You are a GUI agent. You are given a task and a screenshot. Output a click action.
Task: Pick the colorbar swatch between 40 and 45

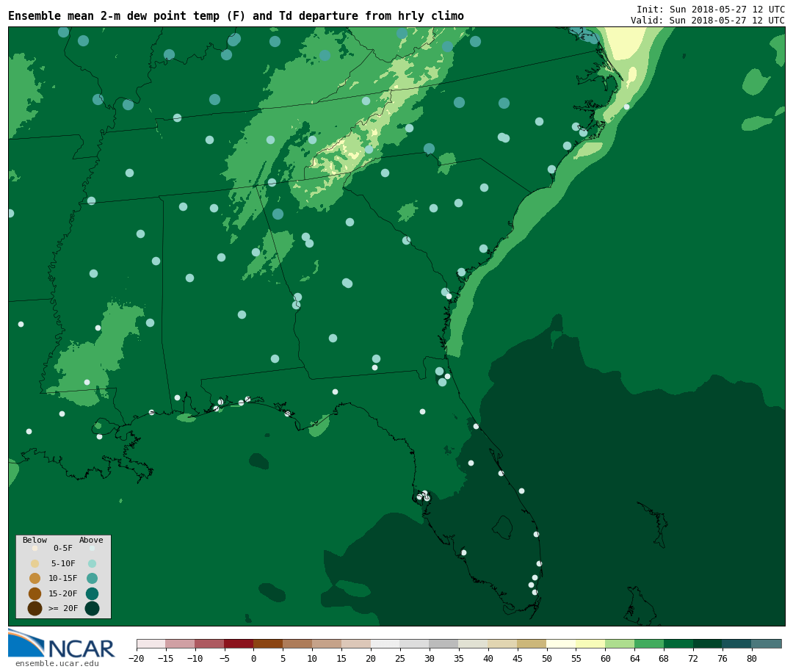503,643
